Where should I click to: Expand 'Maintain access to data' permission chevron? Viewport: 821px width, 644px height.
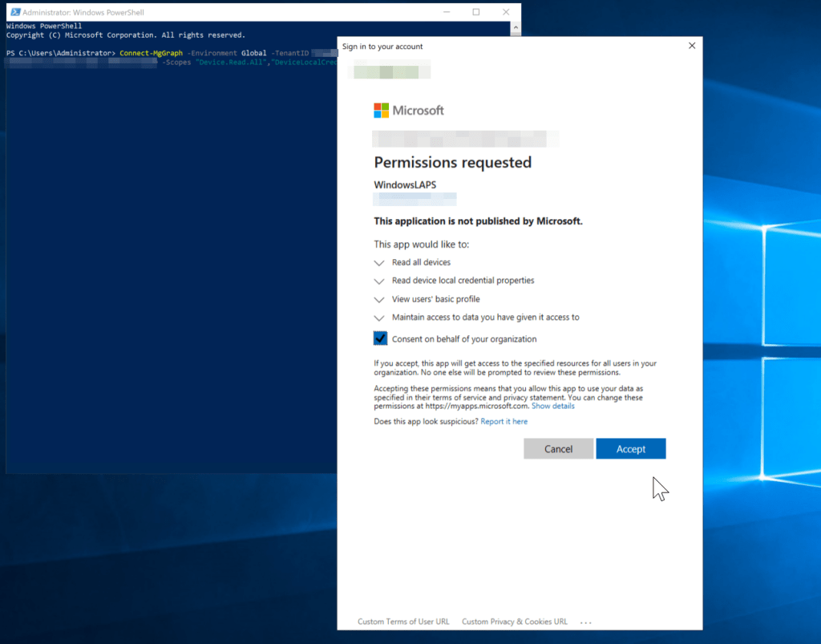[x=380, y=318]
